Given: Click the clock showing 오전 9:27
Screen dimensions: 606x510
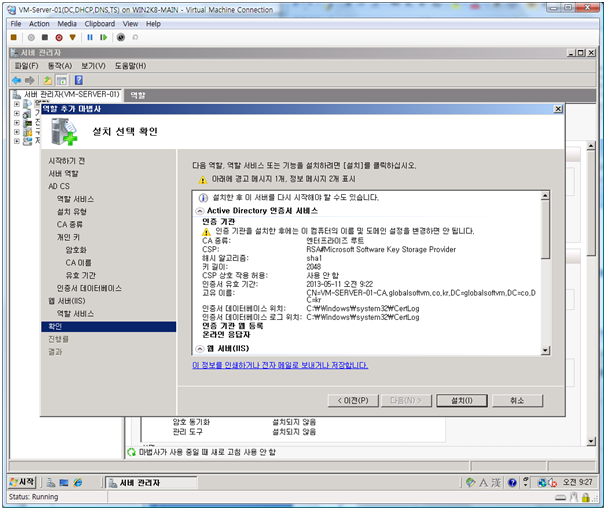Looking at the screenshot, I should point(577,482).
